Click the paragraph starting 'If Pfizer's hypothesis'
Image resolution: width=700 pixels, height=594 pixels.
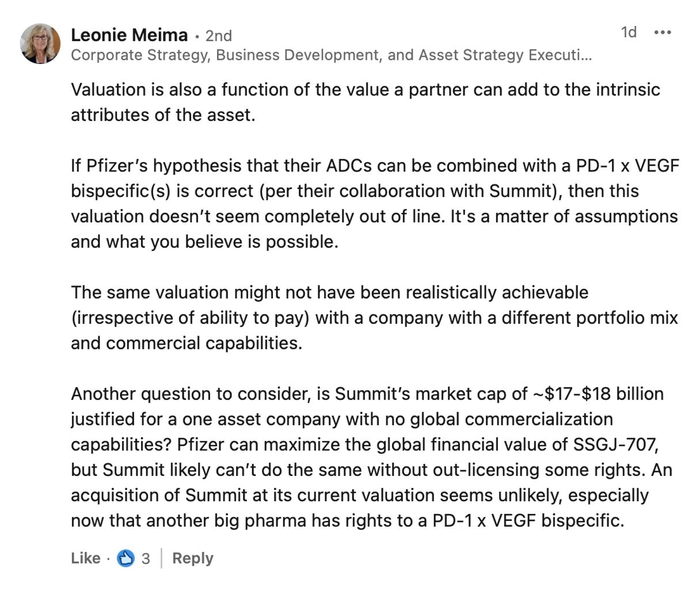point(375,203)
